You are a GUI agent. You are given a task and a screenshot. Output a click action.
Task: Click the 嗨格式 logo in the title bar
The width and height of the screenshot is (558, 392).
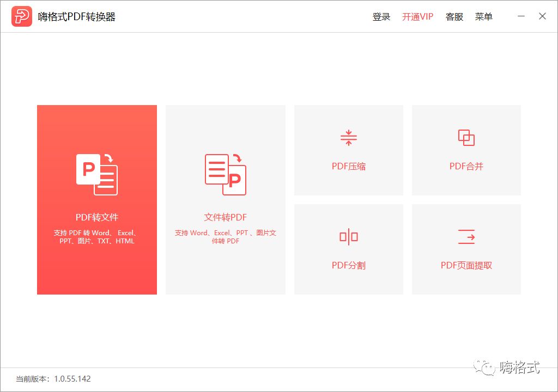pyautogui.click(x=21, y=16)
